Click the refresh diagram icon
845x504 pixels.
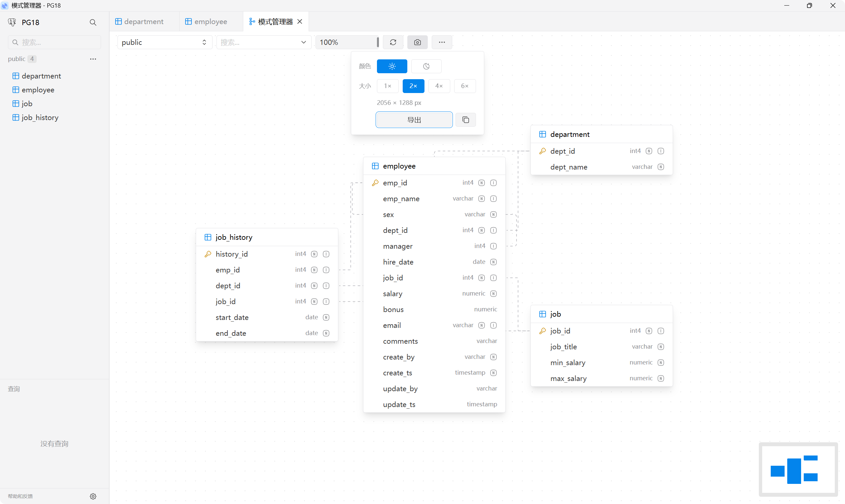(x=393, y=42)
